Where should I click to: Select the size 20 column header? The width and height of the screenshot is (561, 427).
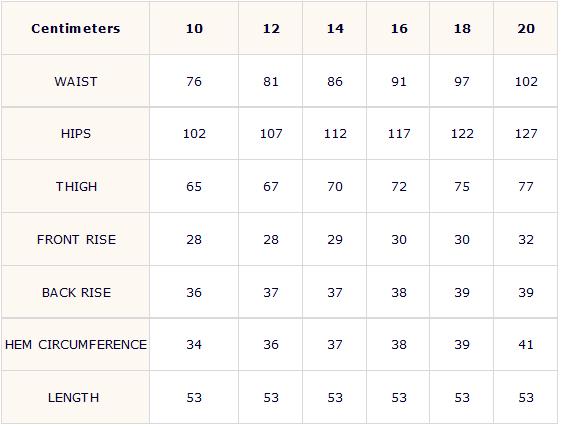click(x=526, y=29)
